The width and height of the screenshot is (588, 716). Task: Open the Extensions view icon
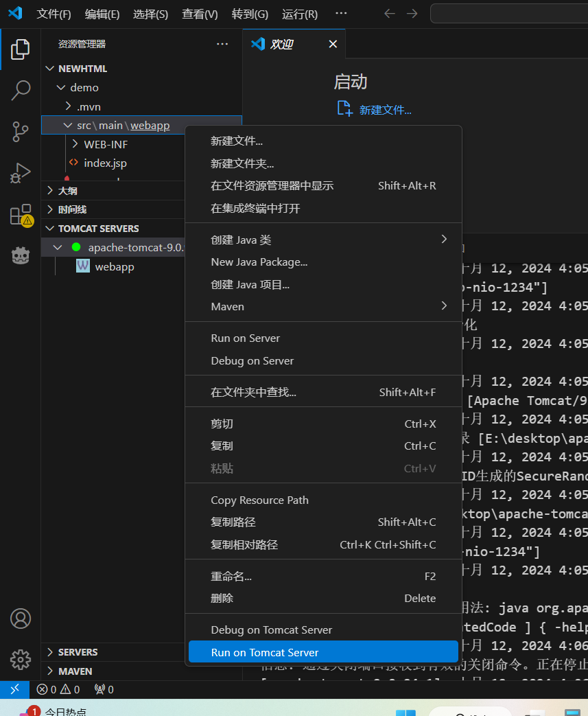21,215
